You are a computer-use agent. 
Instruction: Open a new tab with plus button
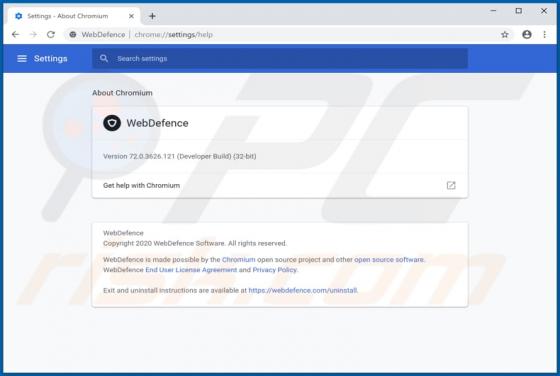(152, 16)
